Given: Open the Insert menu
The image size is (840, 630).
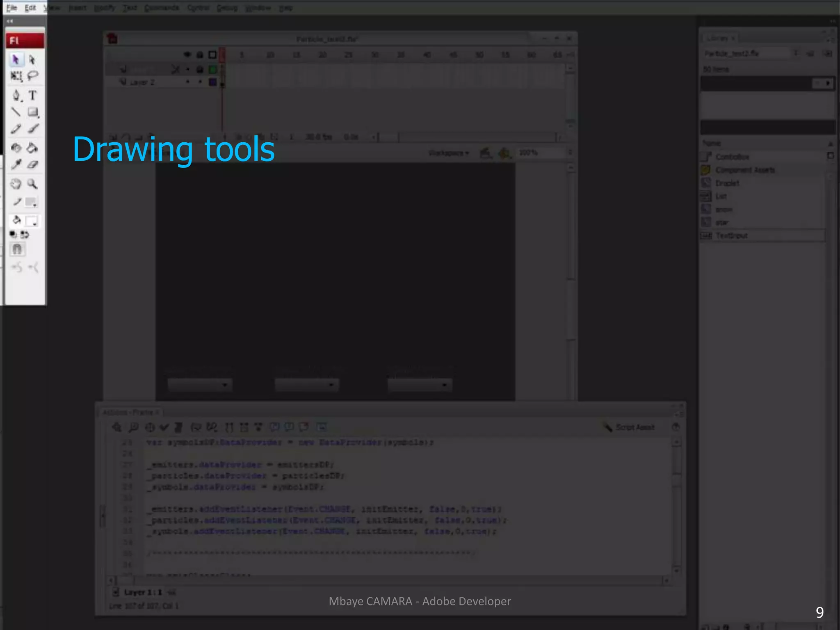Looking at the screenshot, I should (78, 8).
